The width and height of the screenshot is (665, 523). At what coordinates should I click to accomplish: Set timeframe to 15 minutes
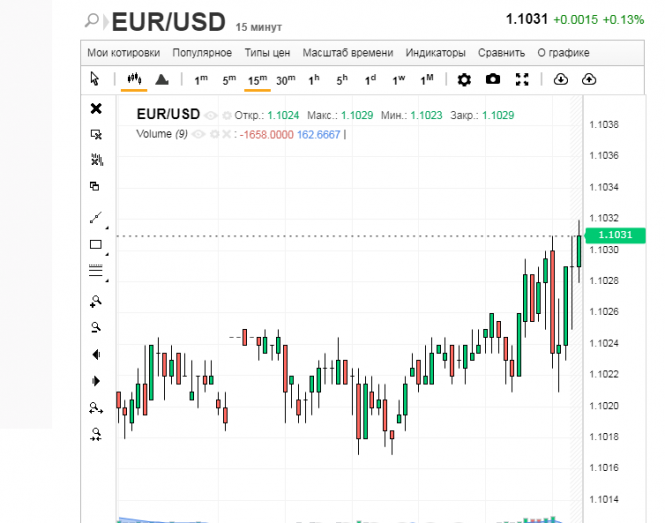[257, 80]
